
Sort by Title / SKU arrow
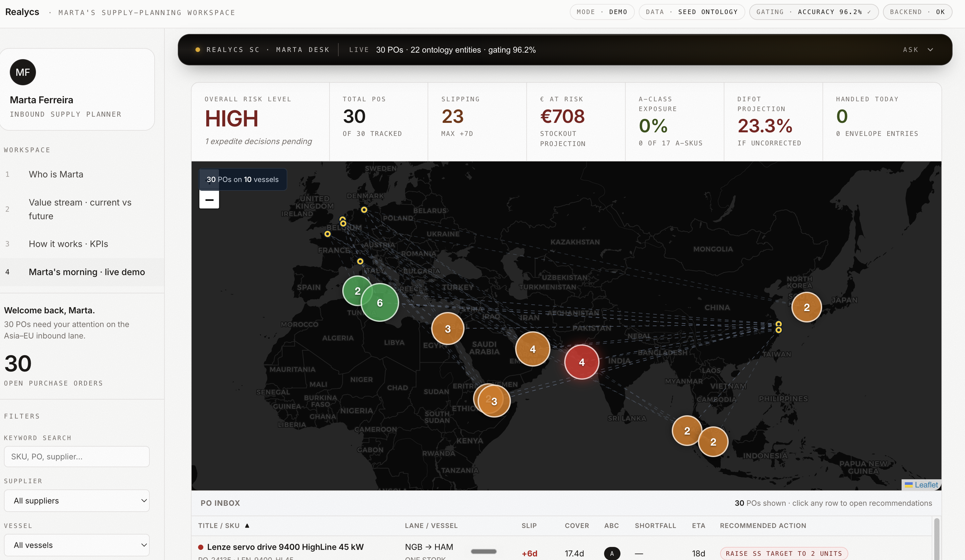coord(247,526)
